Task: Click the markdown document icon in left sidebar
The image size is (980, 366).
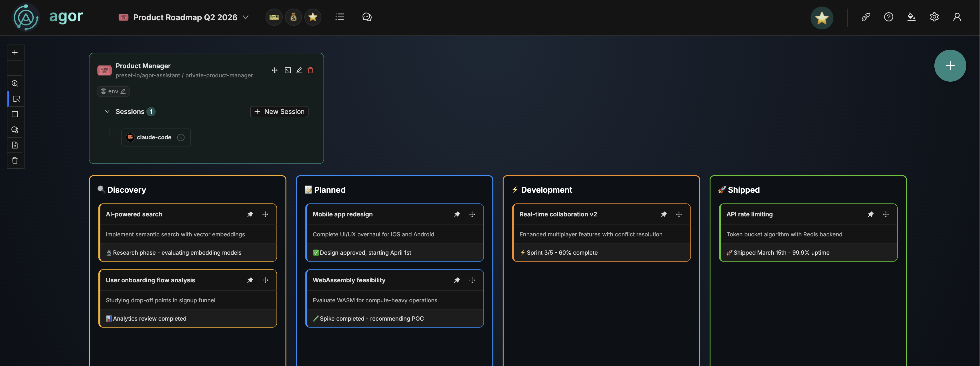Action: pos(15,145)
